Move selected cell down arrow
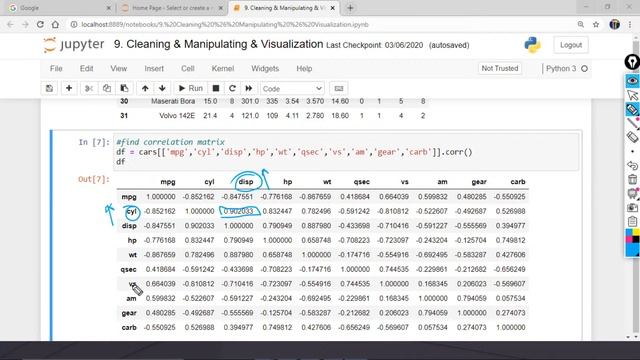Viewport: 640px width, 360px height. pos(162,89)
